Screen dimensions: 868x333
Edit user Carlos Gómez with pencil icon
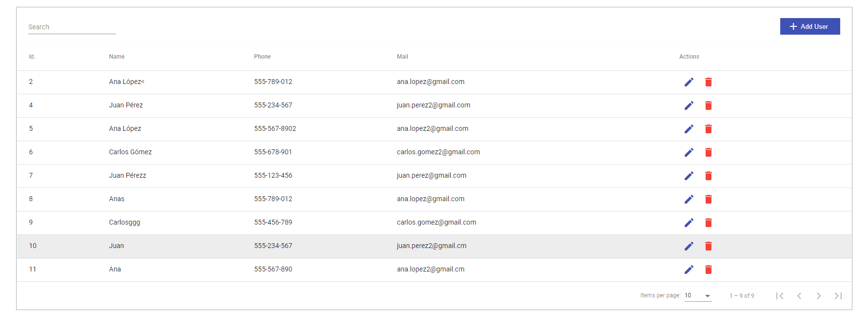tap(689, 152)
